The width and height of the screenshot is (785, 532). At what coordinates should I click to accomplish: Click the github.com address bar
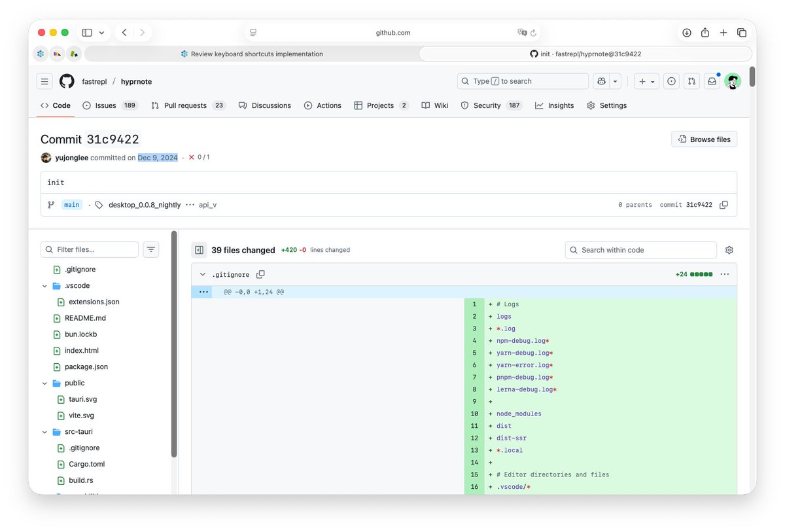393,33
